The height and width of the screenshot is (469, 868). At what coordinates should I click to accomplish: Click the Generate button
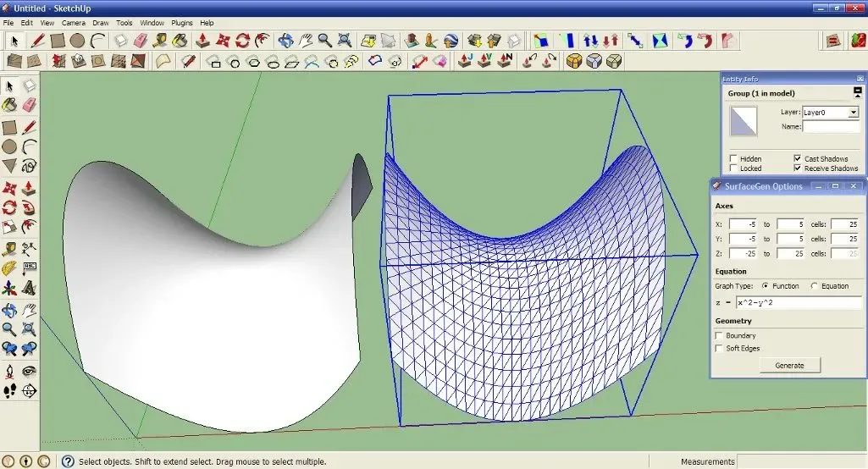(x=788, y=365)
